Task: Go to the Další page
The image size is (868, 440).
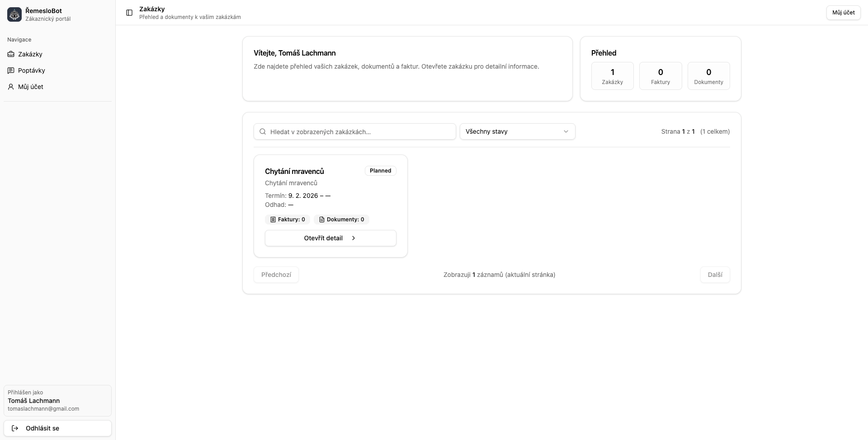Action: 715,275
